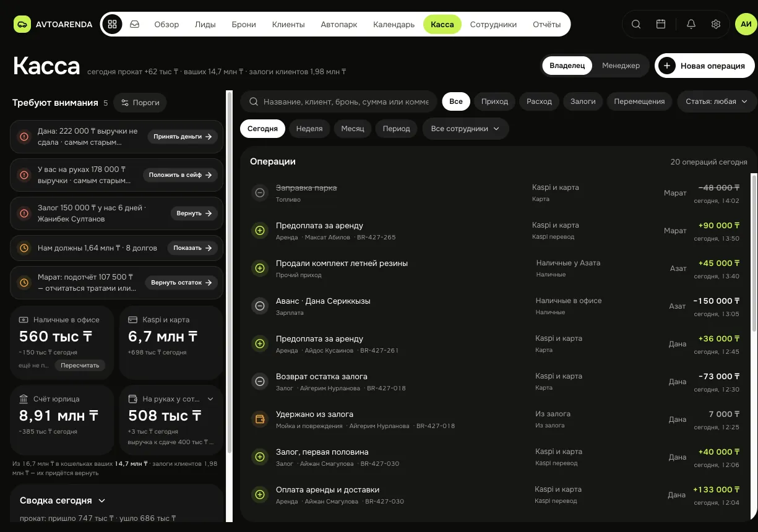
Task: Click the Пересчитать button
Action: coord(80,365)
